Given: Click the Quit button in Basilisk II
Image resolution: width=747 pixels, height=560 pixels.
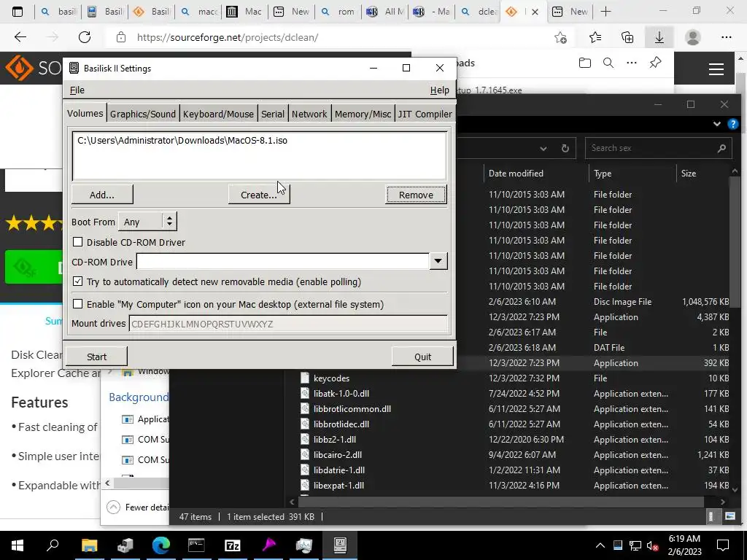Looking at the screenshot, I should (x=422, y=357).
